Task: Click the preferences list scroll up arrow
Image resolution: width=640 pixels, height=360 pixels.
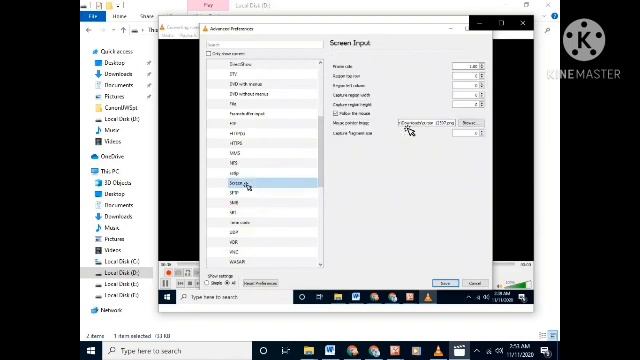Action: point(320,63)
